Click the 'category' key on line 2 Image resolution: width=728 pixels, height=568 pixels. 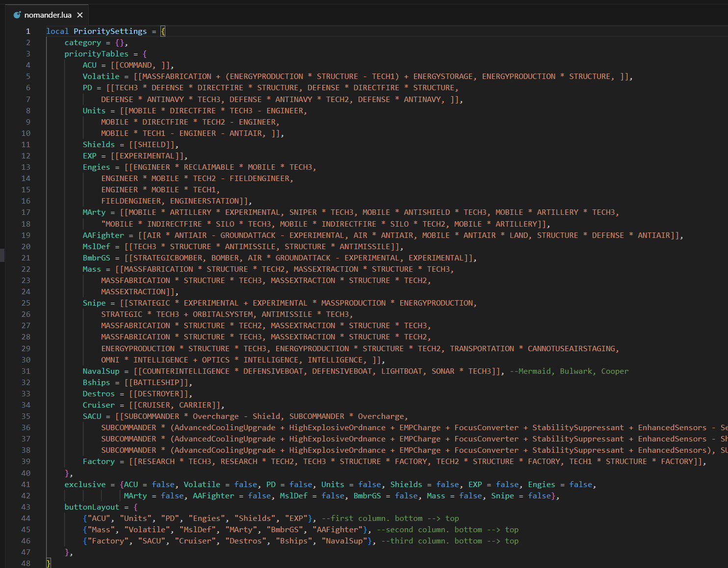pyautogui.click(x=83, y=42)
